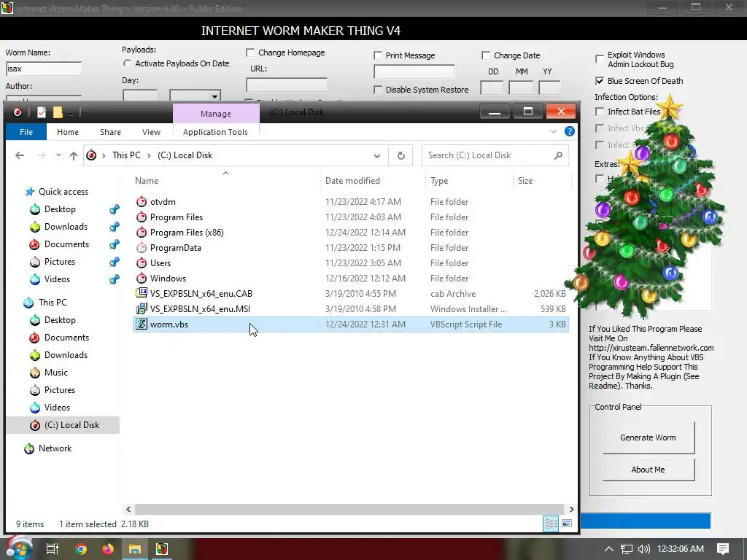Toggle the Disable System Restore checkbox

[378, 90]
